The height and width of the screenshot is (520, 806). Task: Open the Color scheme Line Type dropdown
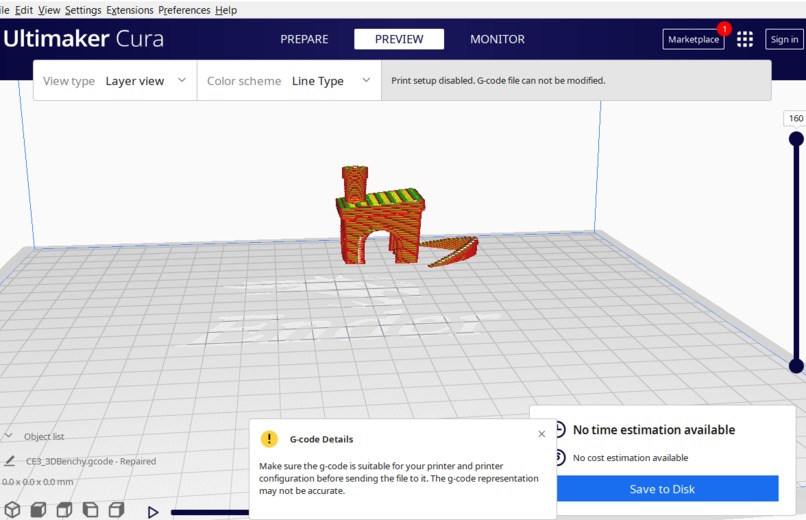289,81
